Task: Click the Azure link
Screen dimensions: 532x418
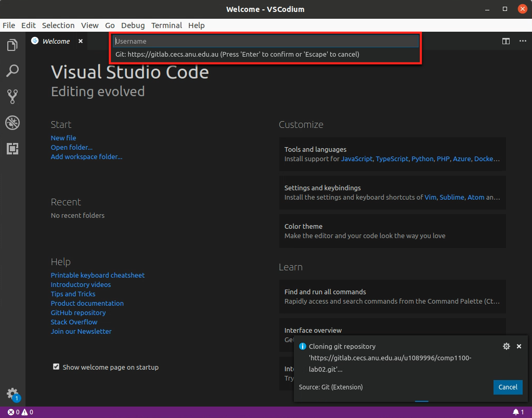Action: click(462, 159)
